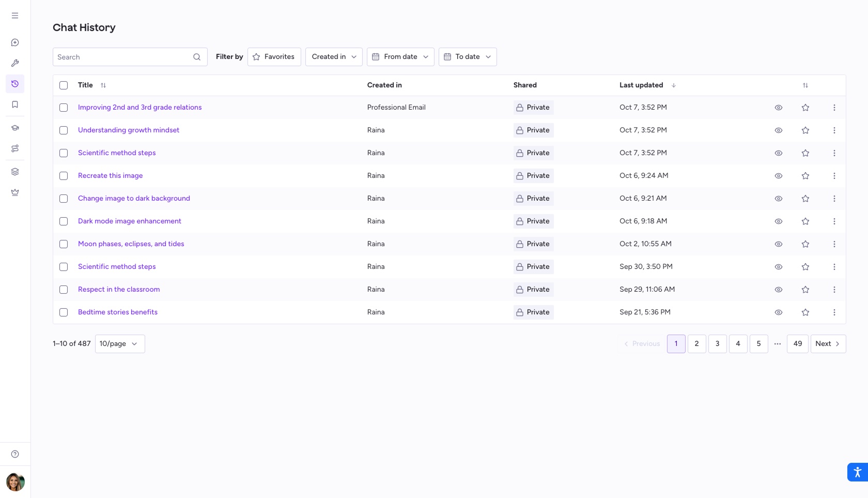Check the Improving 2nd and 3rd grade relations row
This screenshot has width=868, height=498.
[x=64, y=108]
